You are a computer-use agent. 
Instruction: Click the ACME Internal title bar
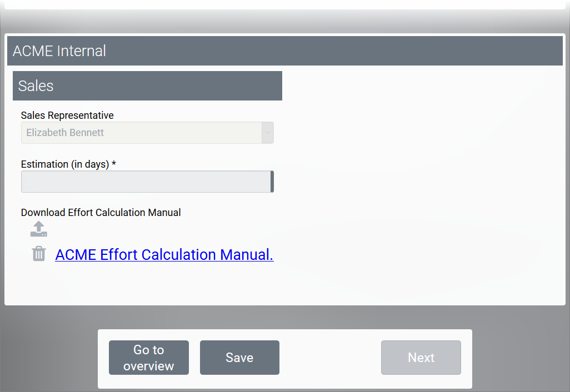(284, 51)
